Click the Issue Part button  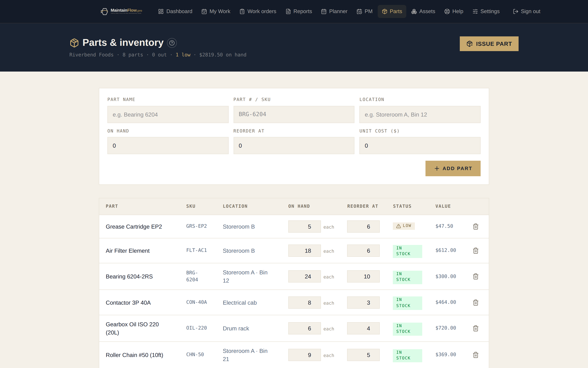coord(489,44)
